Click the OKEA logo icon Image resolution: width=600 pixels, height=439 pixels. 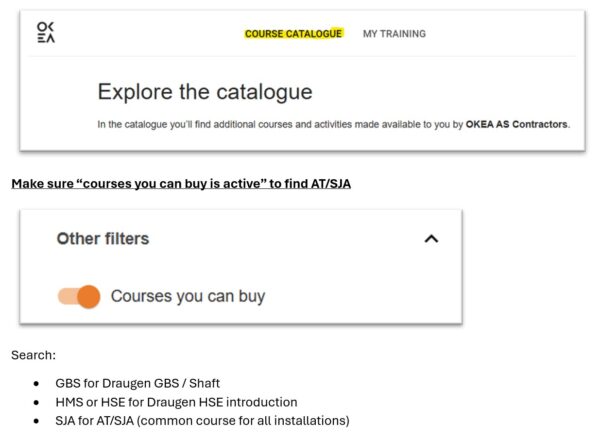pos(46,33)
